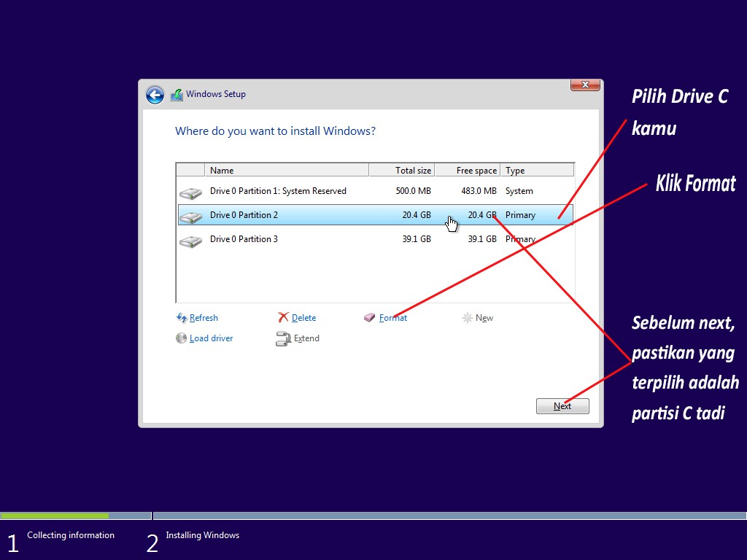Click the setup progress bar at the bottom
Viewport: 747px width, 560px height.
373,516
